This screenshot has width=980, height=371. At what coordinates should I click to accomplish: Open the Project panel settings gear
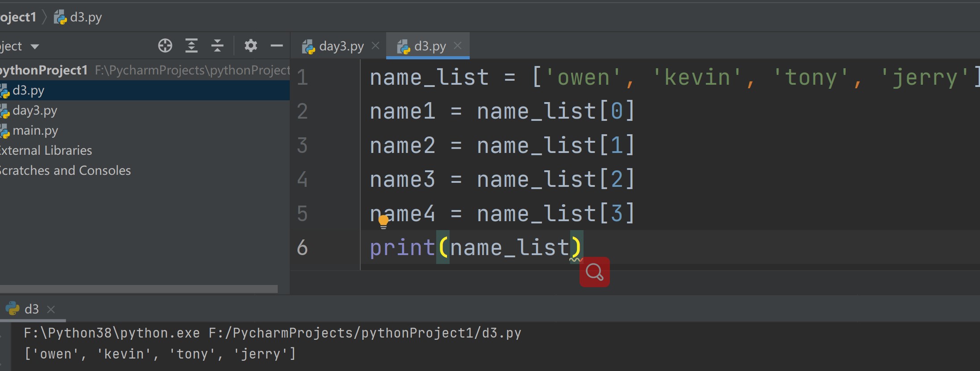(251, 46)
